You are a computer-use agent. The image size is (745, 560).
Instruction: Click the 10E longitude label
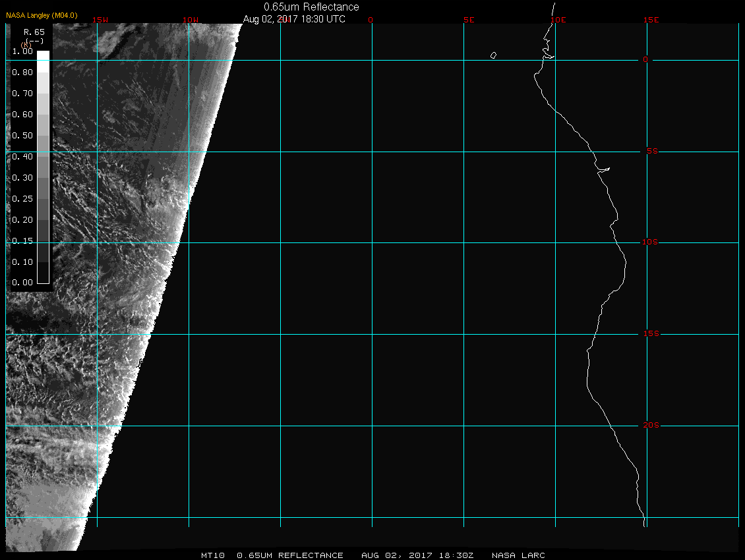coord(558,20)
